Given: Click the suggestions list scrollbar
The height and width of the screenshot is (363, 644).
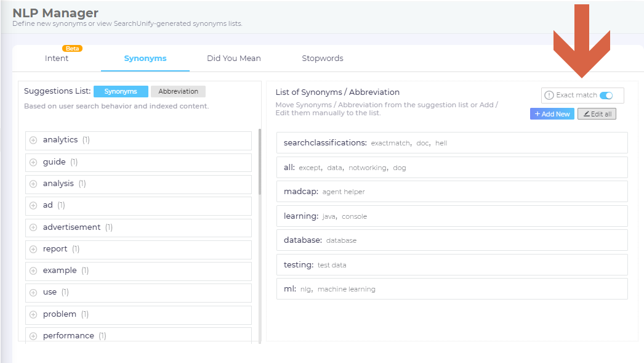Looking at the screenshot, I should [260, 160].
